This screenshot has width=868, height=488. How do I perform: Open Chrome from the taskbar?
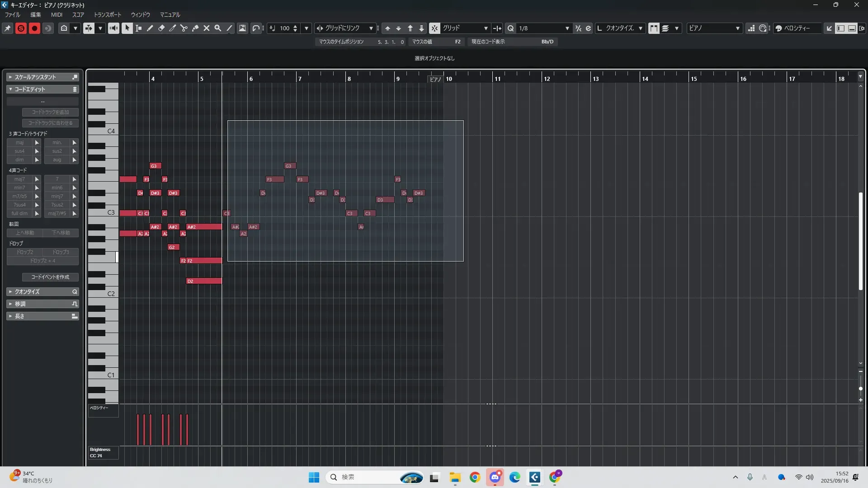point(475,477)
